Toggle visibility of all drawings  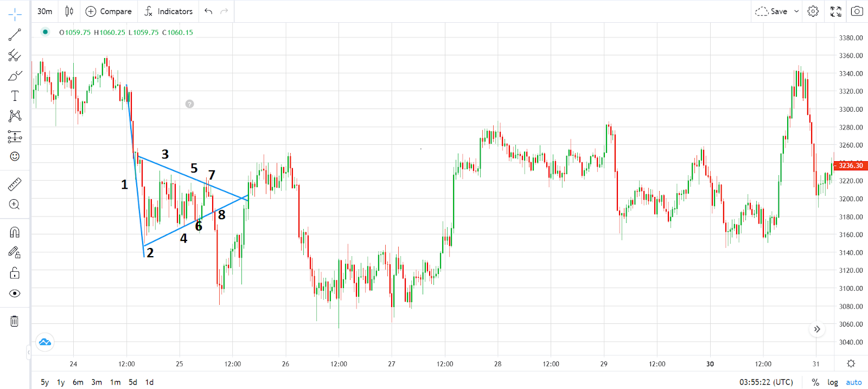(15, 294)
